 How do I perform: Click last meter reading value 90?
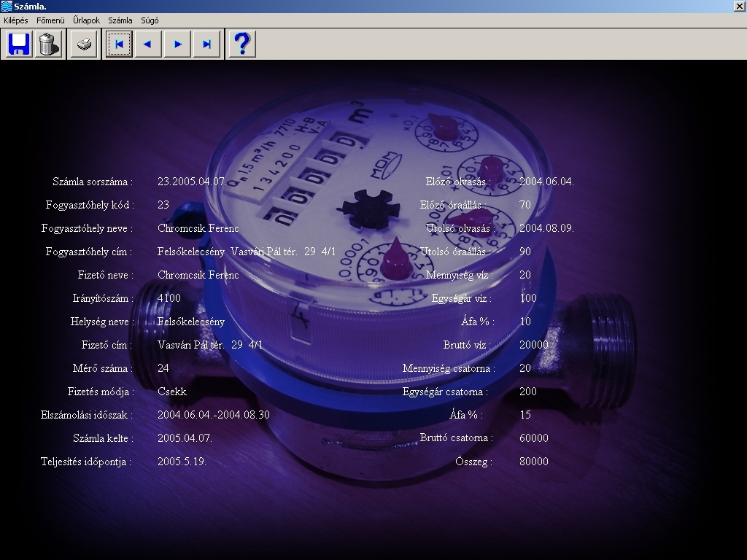525,252
